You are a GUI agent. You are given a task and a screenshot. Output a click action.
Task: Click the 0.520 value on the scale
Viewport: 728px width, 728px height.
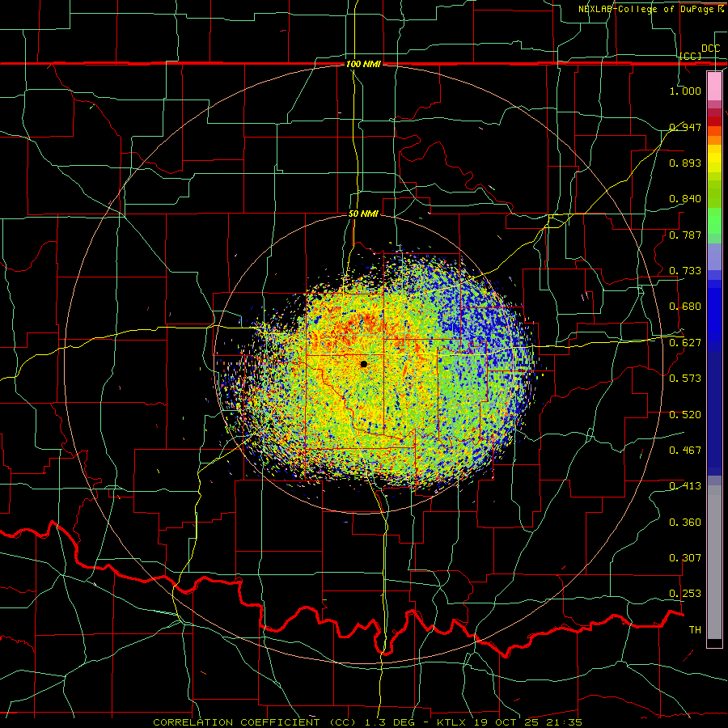(685, 414)
